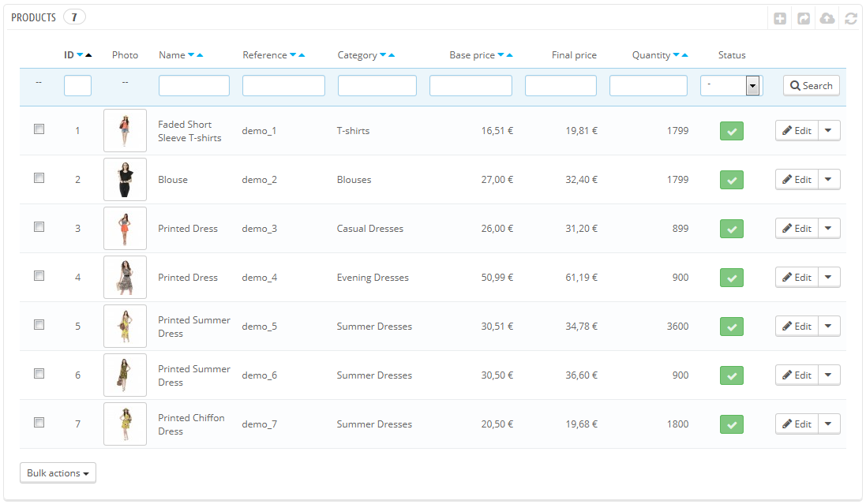Sort Quantity column descending
The height and width of the screenshot is (504, 866).
(x=676, y=54)
